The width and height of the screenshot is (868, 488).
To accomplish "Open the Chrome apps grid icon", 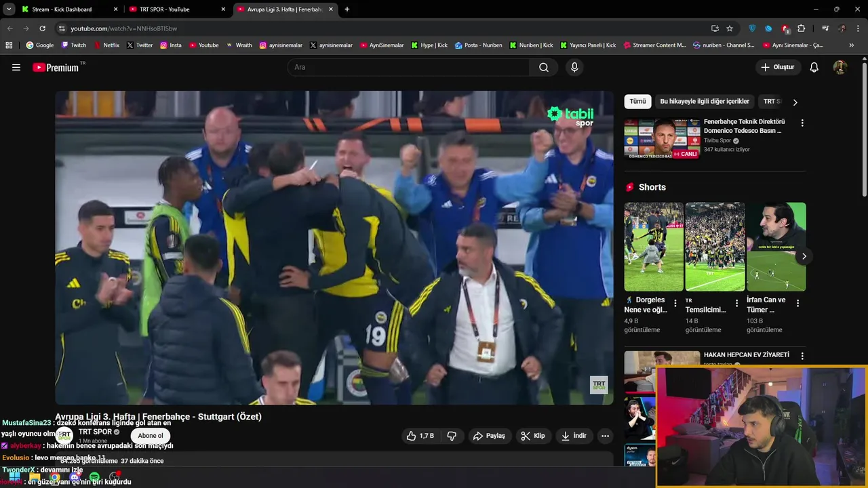I will pos(9,45).
